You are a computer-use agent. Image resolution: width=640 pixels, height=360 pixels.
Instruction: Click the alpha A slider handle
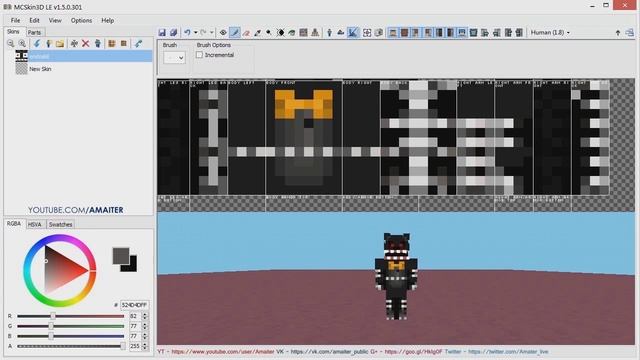(x=123, y=346)
